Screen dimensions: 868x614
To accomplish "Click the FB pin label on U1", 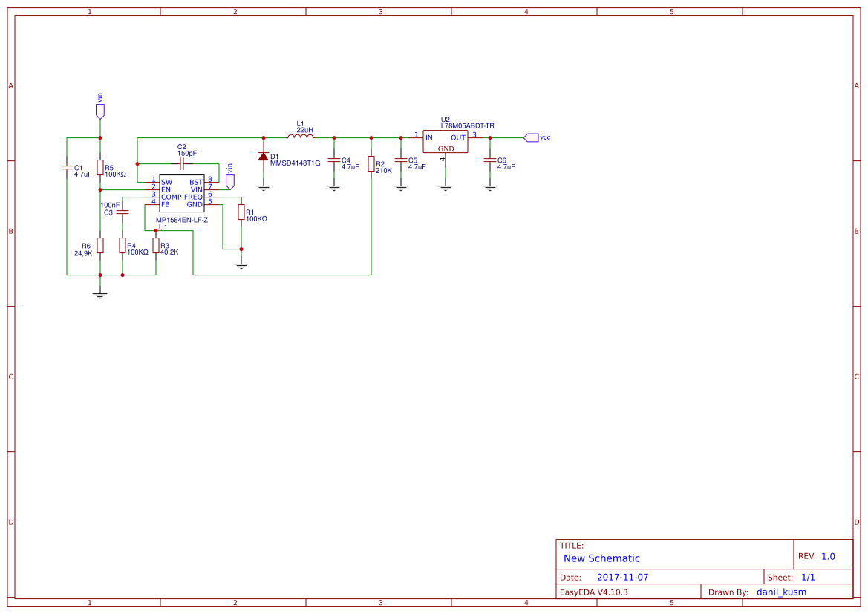I will 164,203.
